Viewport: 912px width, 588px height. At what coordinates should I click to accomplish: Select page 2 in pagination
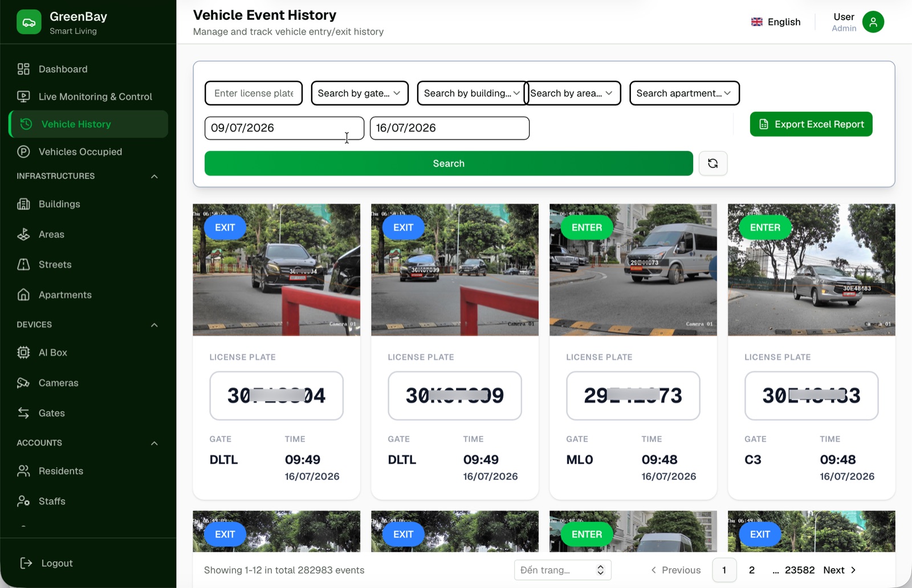pos(752,570)
